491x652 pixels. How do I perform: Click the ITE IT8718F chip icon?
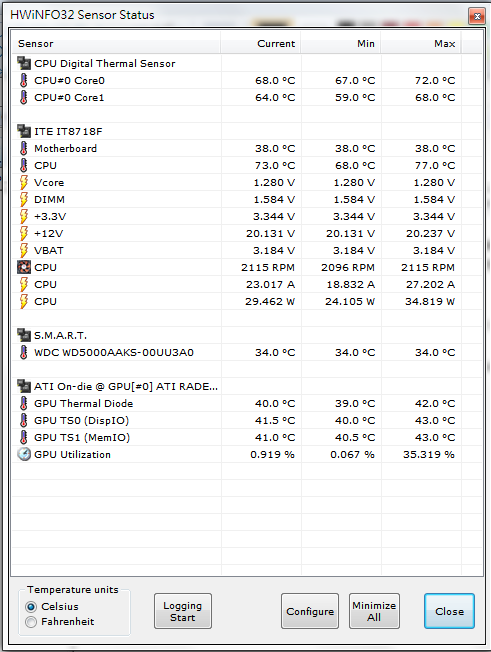click(24, 131)
